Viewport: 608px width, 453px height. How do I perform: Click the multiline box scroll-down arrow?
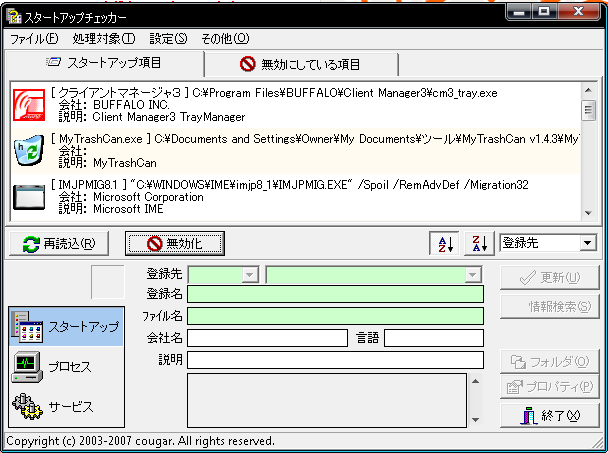(476, 420)
